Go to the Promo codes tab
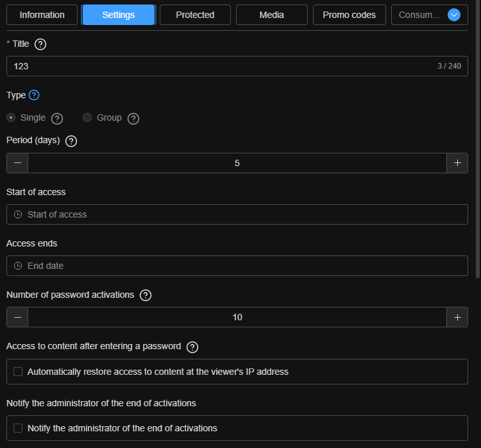 pyautogui.click(x=349, y=15)
